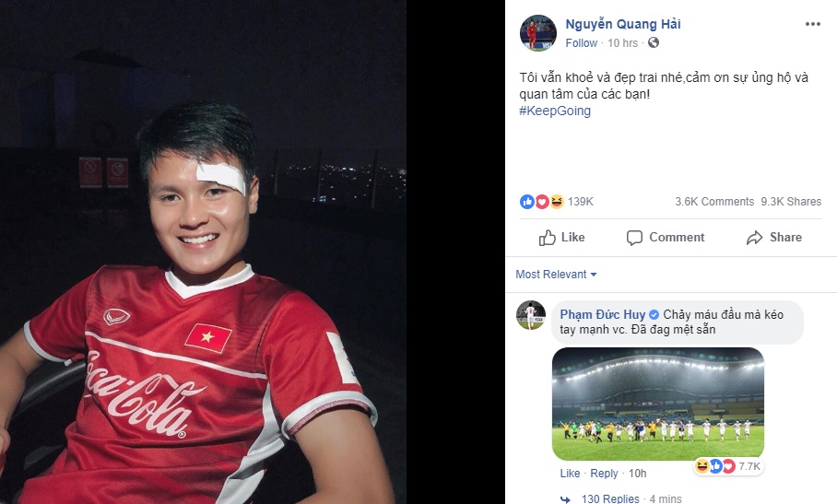Reply to Phạm Đức Huy's comment

604,473
